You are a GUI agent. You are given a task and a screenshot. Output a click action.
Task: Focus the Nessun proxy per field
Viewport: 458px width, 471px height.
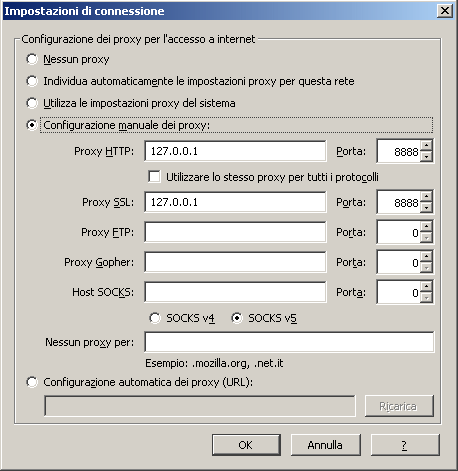coord(289,342)
